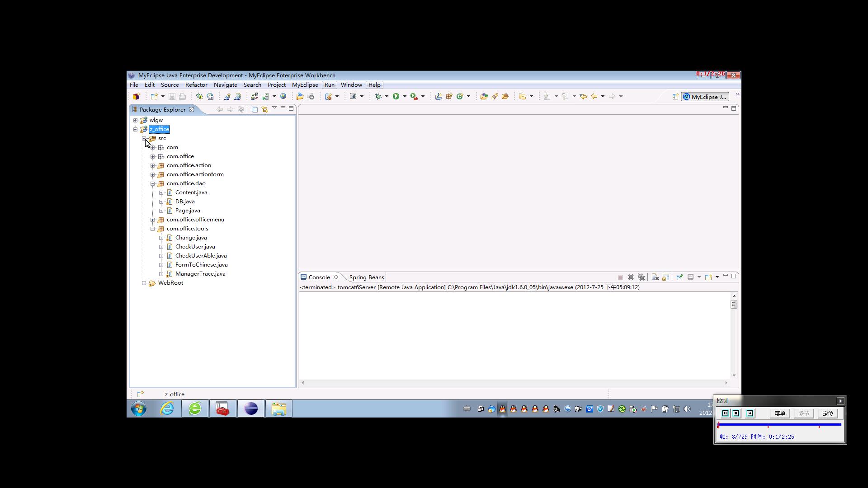
Task: Open the Run dropdown arrow
Action: pyautogui.click(x=405, y=96)
